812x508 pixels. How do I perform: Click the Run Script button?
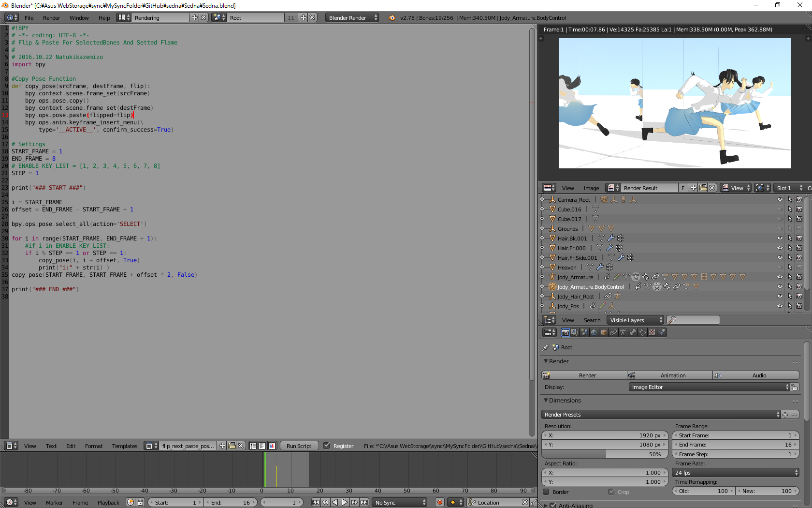pos(299,446)
